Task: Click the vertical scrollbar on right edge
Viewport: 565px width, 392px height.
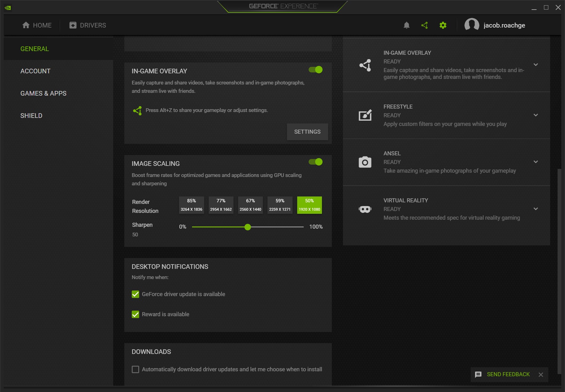Action: click(x=559, y=271)
